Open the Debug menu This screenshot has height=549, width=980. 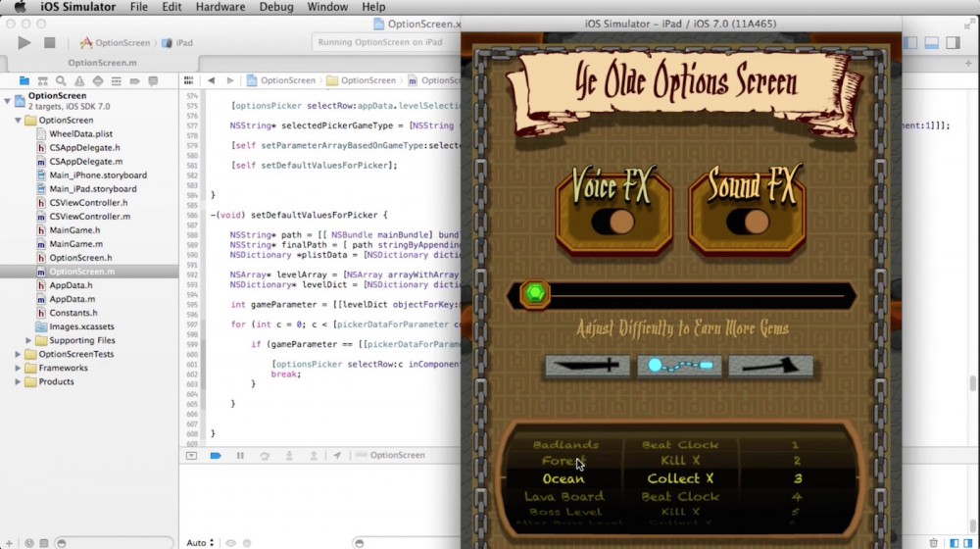pyautogui.click(x=276, y=7)
